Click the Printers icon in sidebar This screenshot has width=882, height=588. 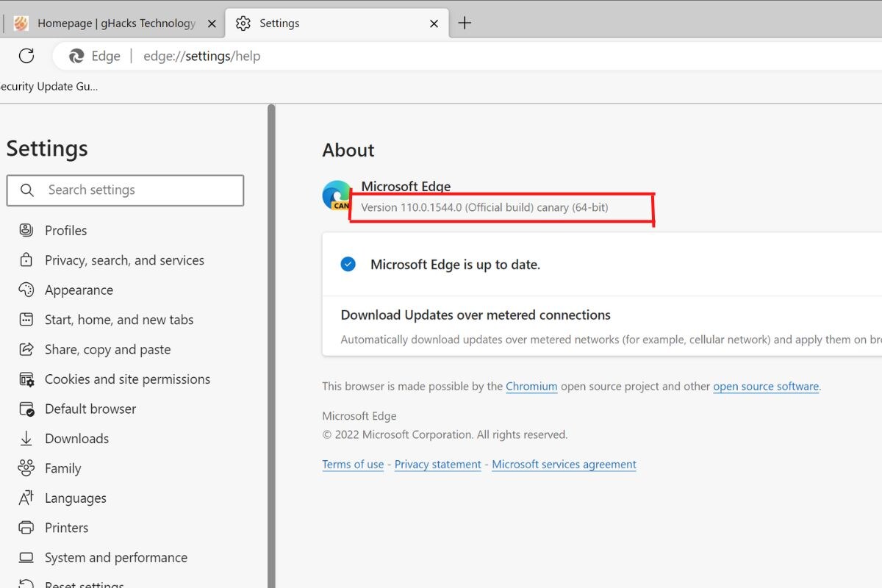point(26,528)
